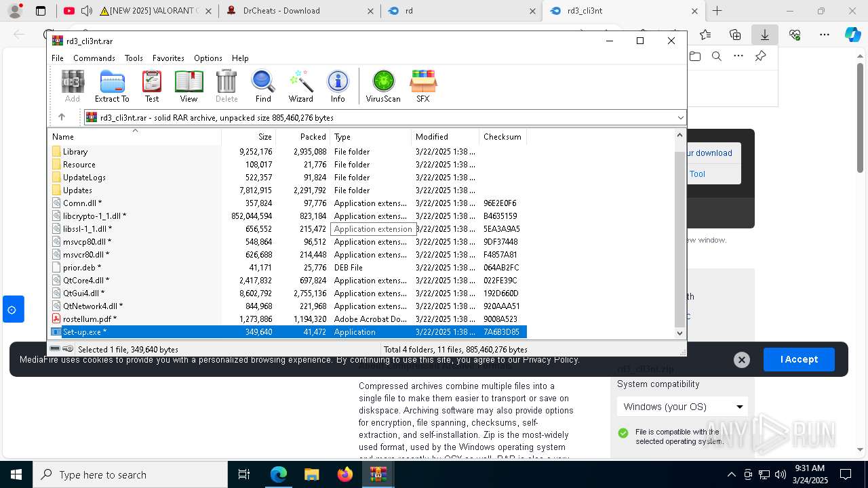Open the Copilot icon in Edge
Viewport: 868px width, 488px height.
pos(852,35)
